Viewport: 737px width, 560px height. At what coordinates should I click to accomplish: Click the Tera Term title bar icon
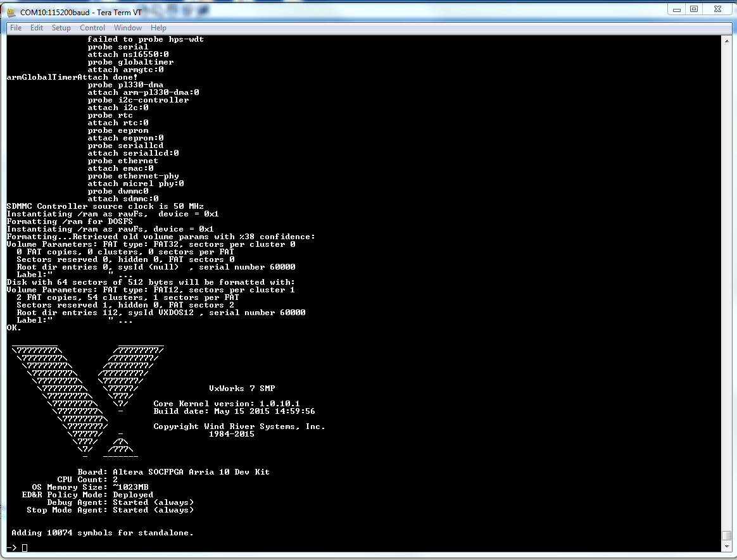coord(11,12)
